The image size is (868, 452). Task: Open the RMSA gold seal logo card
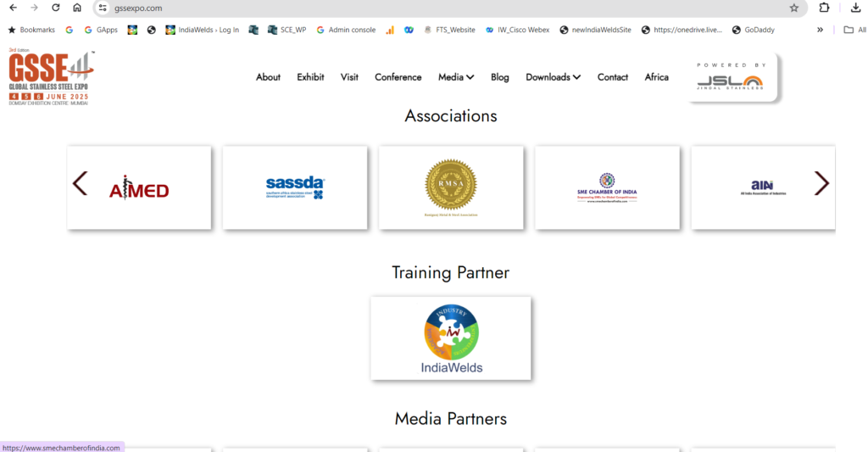click(x=451, y=187)
